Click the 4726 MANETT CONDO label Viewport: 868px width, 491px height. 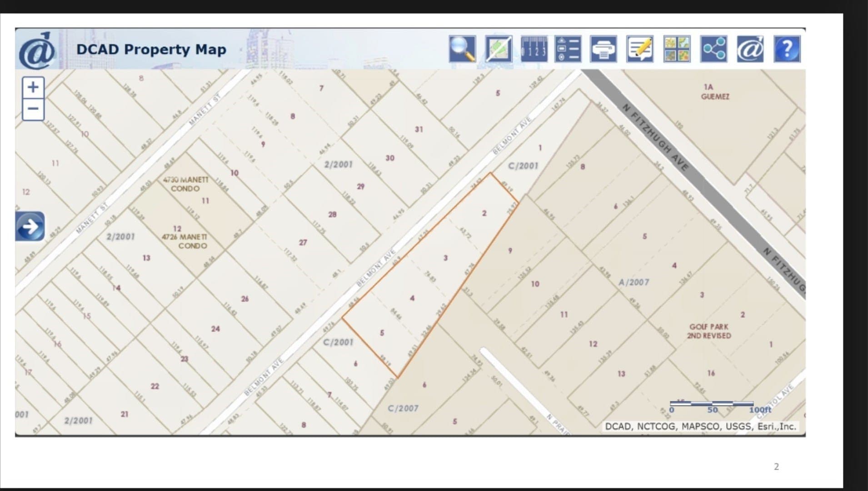(185, 241)
